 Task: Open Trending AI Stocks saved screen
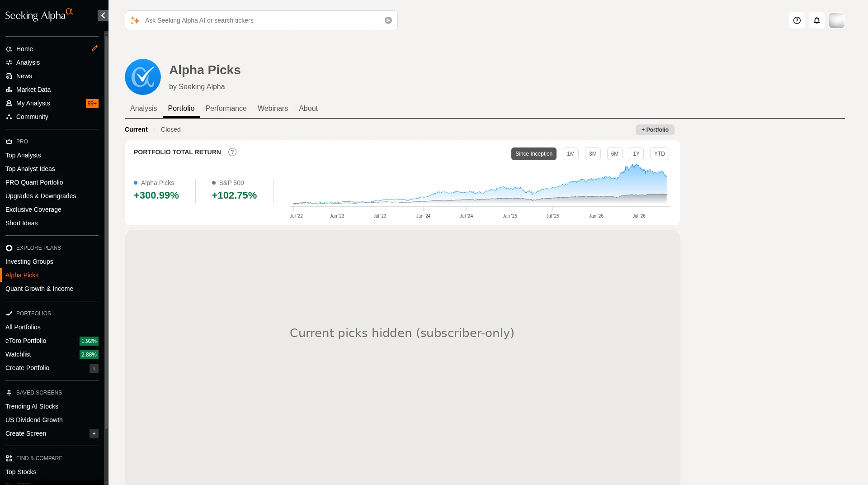coord(32,406)
